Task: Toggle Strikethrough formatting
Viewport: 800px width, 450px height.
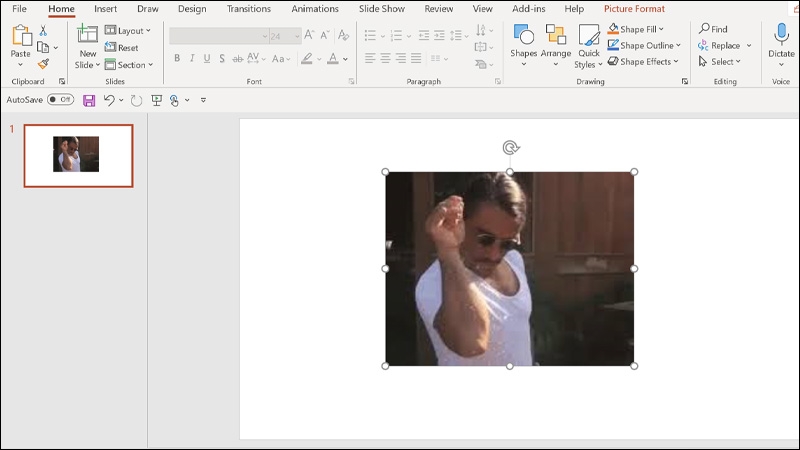Action: 237,59
